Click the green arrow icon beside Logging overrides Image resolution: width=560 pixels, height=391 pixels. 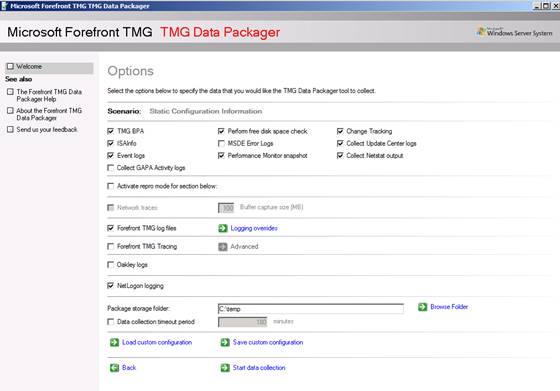click(222, 228)
